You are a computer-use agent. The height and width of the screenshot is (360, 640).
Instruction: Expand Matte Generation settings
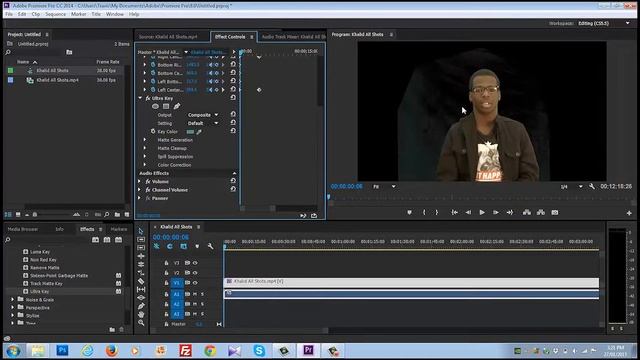tap(144, 140)
